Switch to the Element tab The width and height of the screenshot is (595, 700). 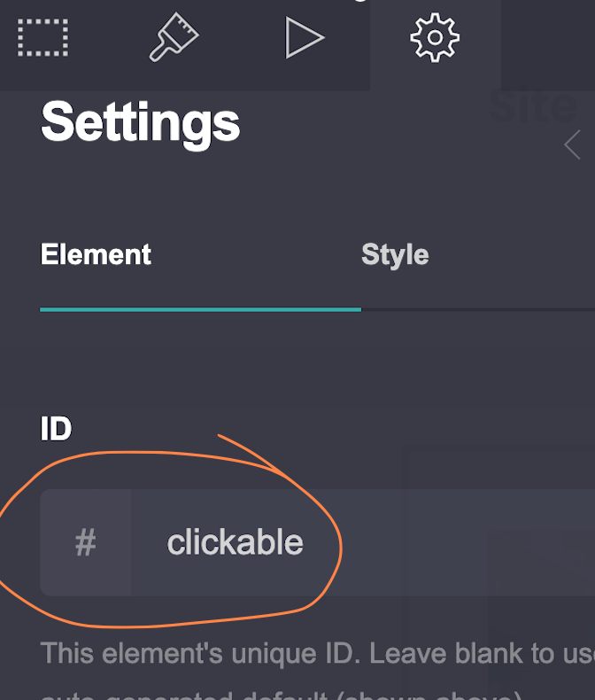tap(96, 255)
